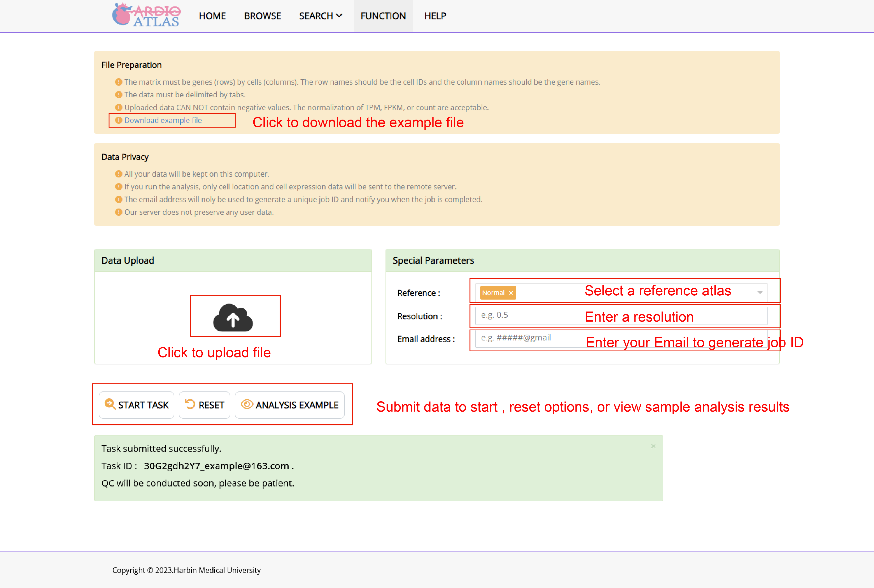
Task: Click the undo arrow icon on RESET
Action: tap(190, 404)
